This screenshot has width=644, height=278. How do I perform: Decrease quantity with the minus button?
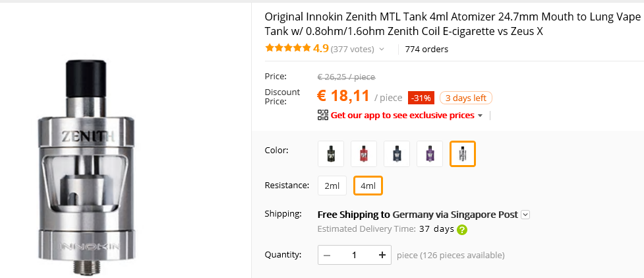coord(327,255)
